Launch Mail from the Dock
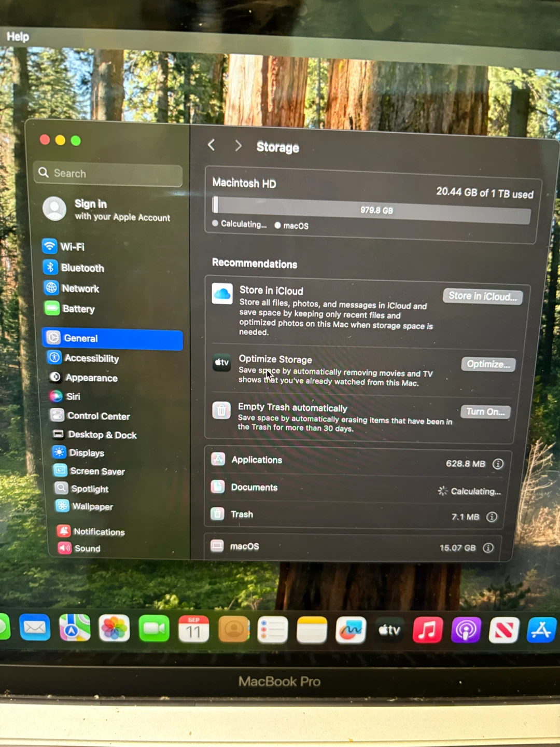 pos(35,627)
